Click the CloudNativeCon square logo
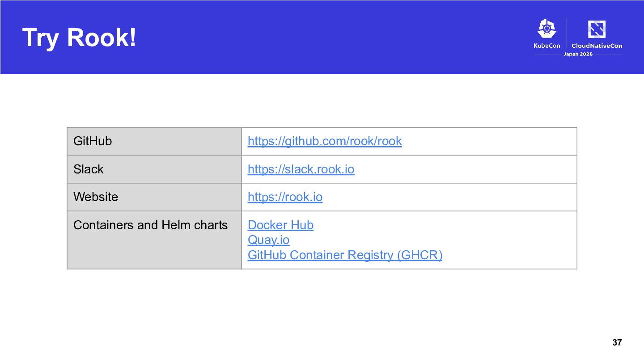 coord(597,29)
